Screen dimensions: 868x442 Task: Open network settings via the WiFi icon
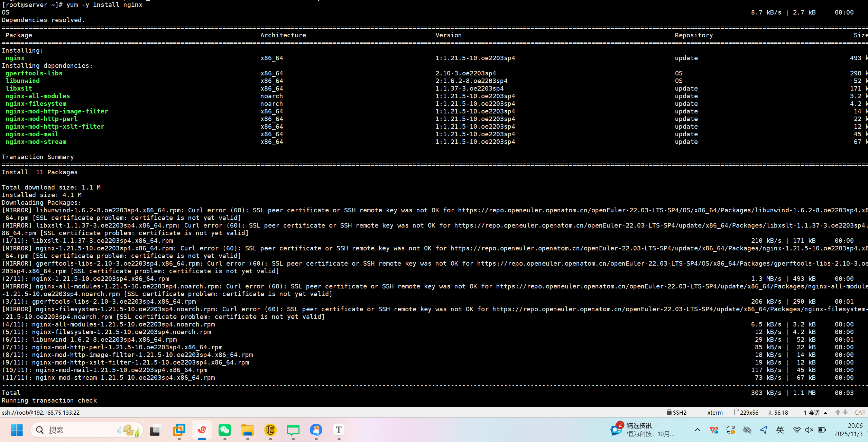click(x=797, y=430)
